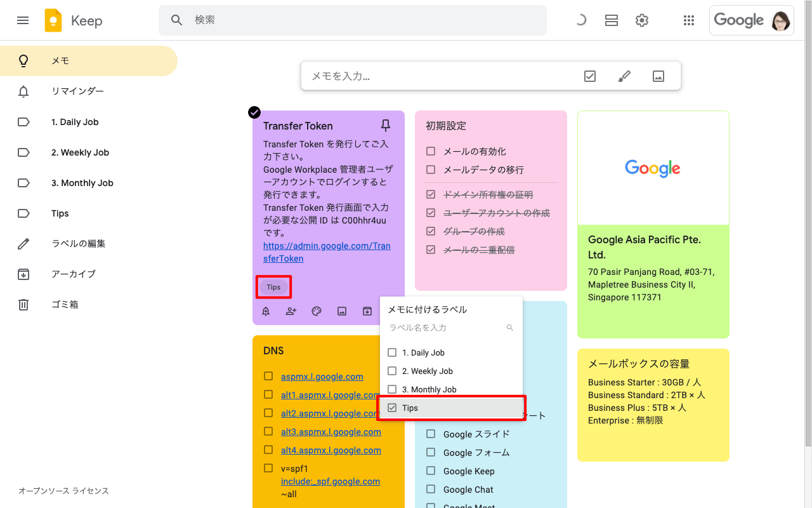Open メールボックスの容量 note
812x508 pixels.
[653, 404]
